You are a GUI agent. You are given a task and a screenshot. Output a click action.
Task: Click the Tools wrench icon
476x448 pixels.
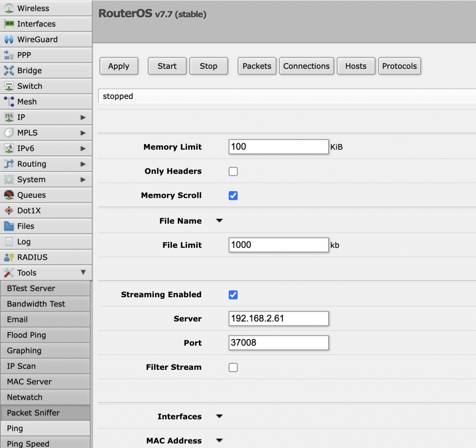coord(9,273)
